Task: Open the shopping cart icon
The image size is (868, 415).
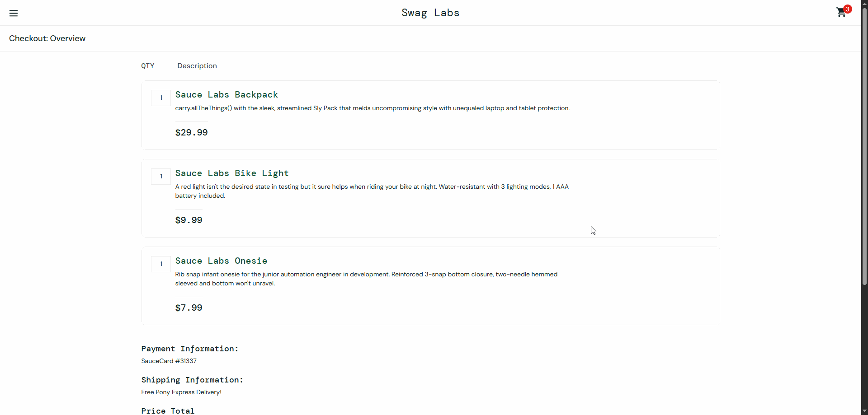Action: pos(841,13)
